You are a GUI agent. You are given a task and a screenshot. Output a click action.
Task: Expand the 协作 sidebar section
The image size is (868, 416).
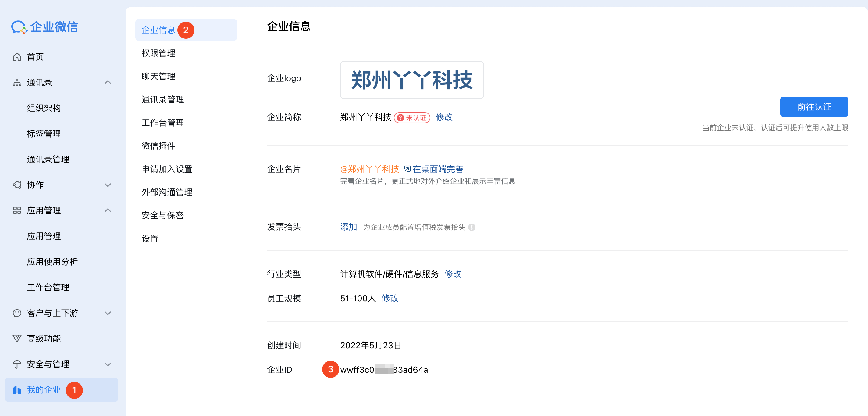108,185
